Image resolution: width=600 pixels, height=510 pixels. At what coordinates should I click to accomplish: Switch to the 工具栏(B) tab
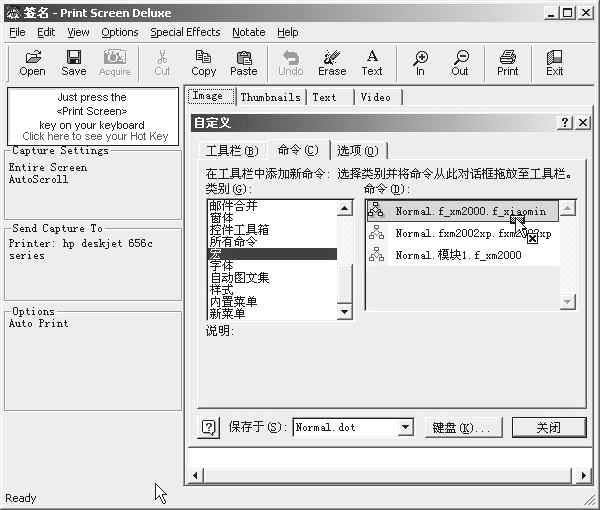pos(232,151)
